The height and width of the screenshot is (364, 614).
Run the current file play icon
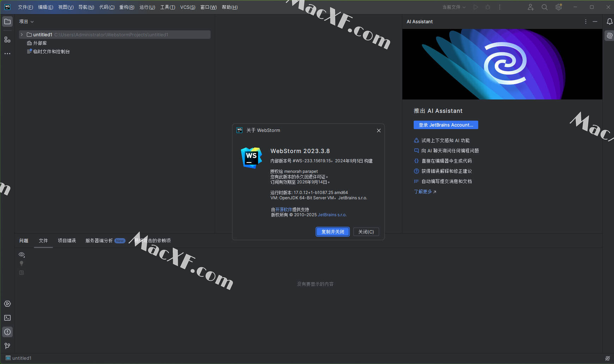click(476, 7)
